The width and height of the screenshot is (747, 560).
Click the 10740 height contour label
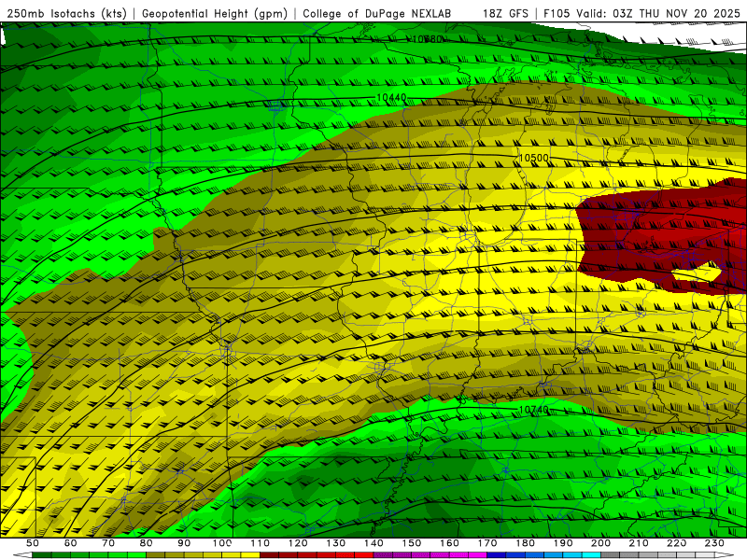coord(533,410)
